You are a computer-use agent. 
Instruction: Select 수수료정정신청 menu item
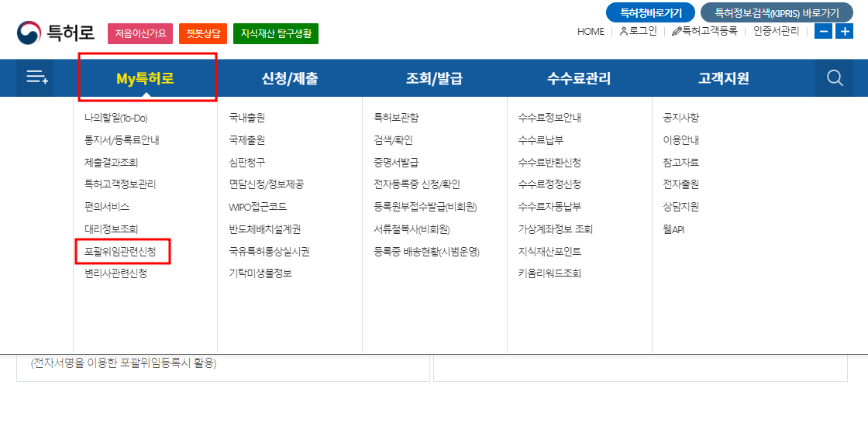(x=549, y=184)
